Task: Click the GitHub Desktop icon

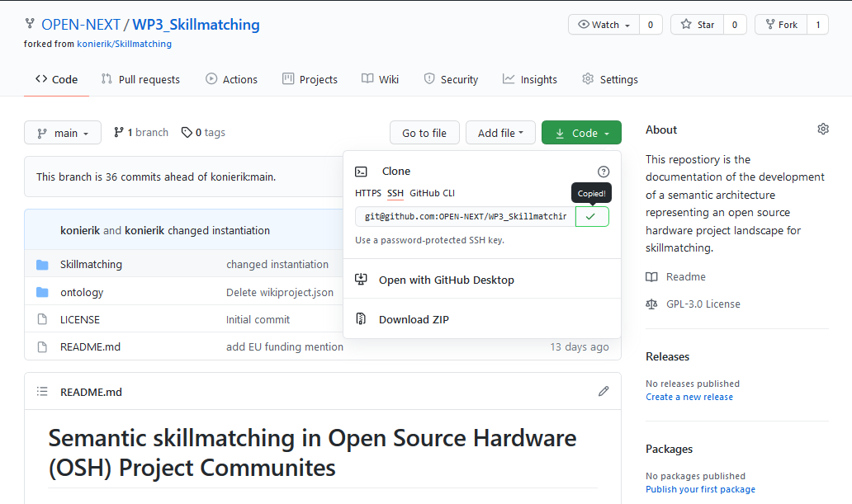Action: 361,279
